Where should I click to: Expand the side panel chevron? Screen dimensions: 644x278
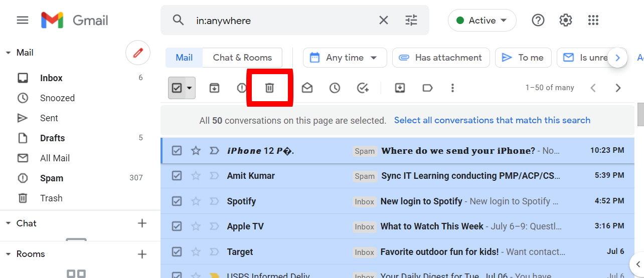point(637,264)
